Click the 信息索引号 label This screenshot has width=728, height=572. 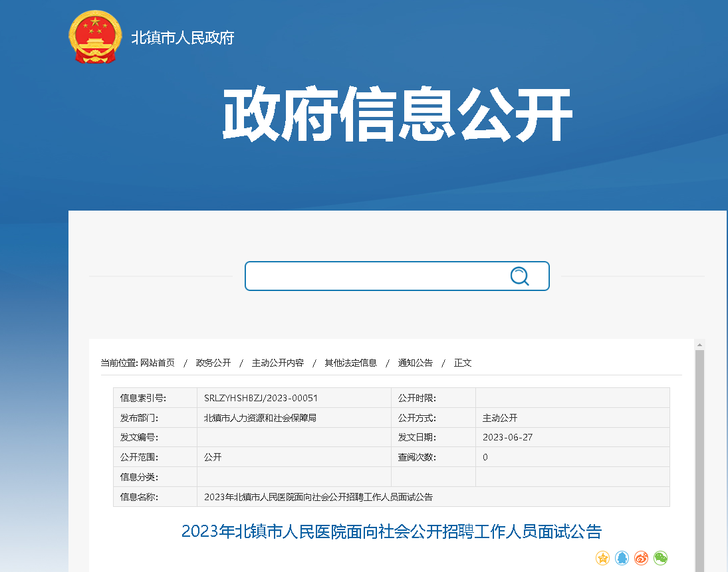tap(143, 398)
